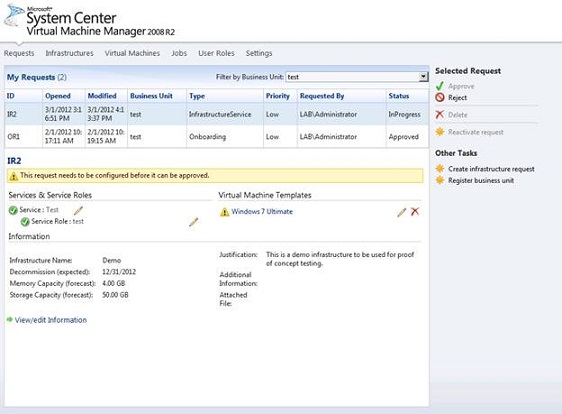
Task: Select the Filter by Business Unit combo box
Action: point(357,77)
